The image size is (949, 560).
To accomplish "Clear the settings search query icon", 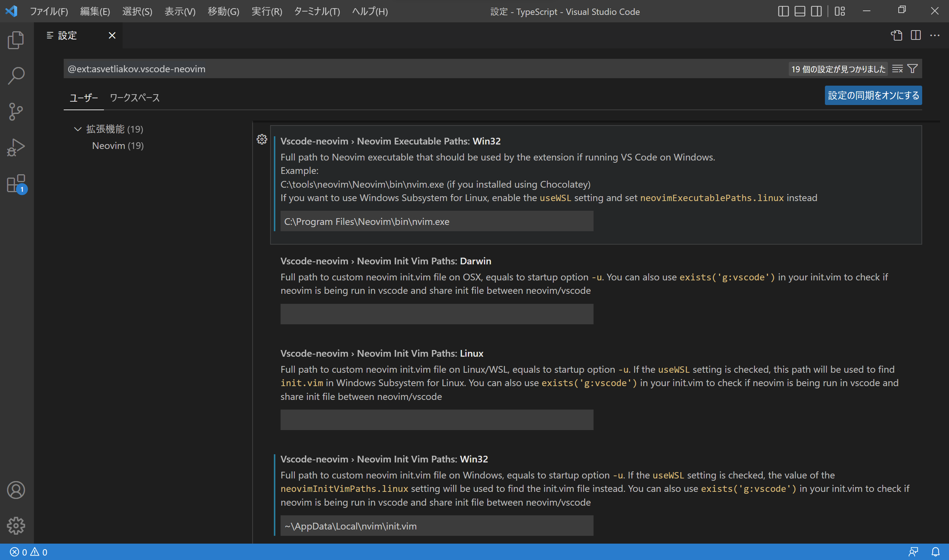I will [898, 68].
